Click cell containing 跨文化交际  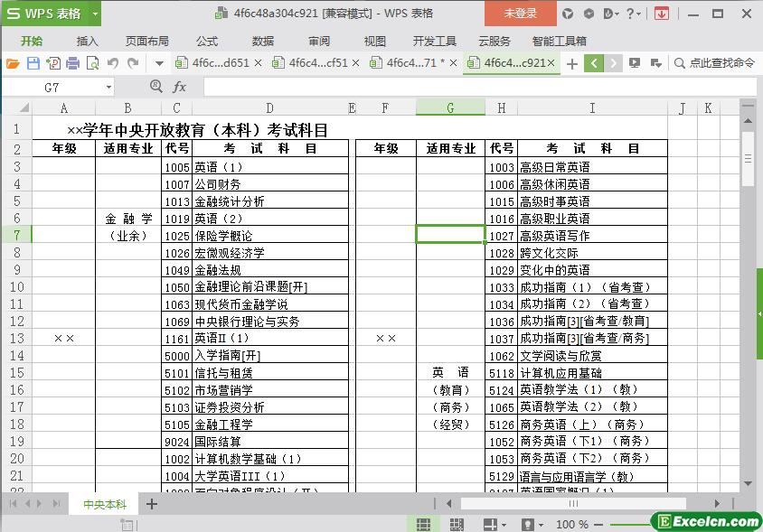click(x=592, y=253)
